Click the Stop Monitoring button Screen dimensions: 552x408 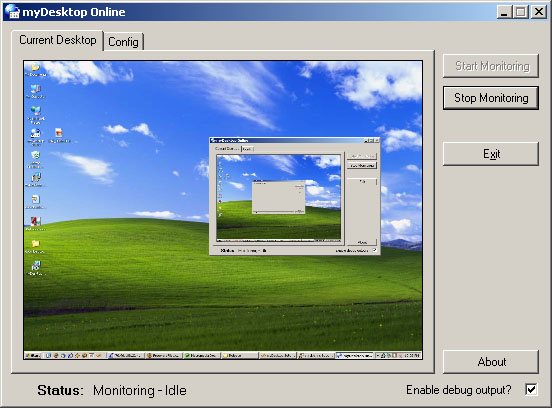(491, 98)
